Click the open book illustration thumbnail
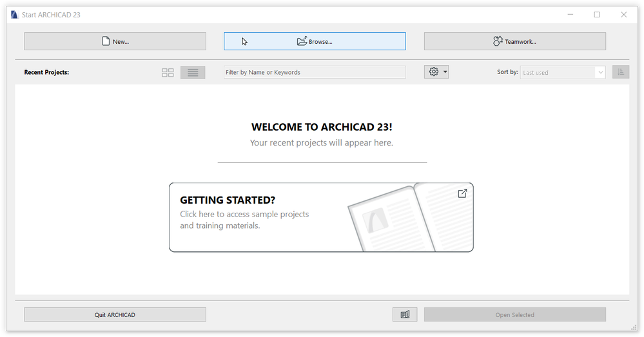 coord(410,218)
